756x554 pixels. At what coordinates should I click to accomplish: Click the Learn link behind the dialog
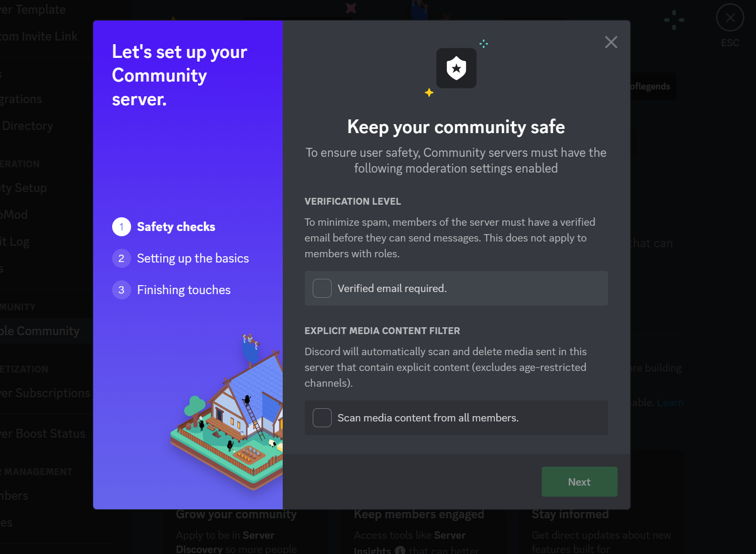(670, 402)
